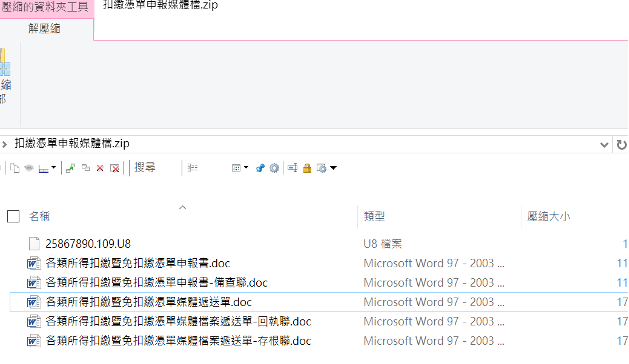Screen dimensions: 629x364
Task: Click the refresh button beside address bar
Action: tap(621, 145)
